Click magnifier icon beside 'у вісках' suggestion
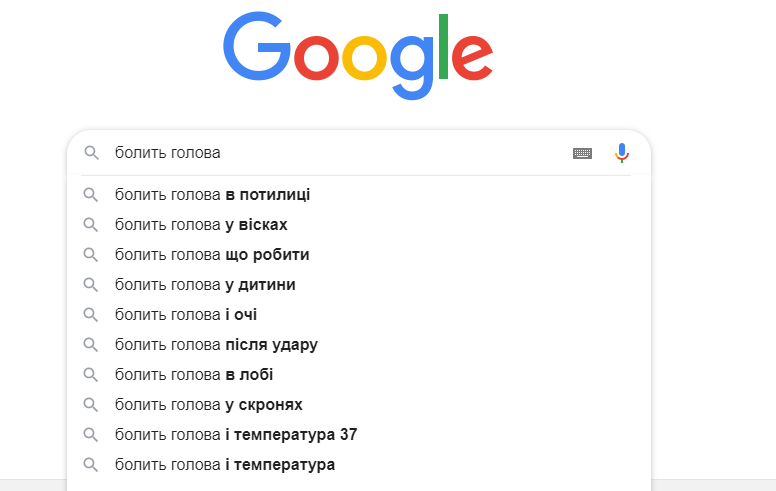Screen dimensions: 776x491 [91, 225]
